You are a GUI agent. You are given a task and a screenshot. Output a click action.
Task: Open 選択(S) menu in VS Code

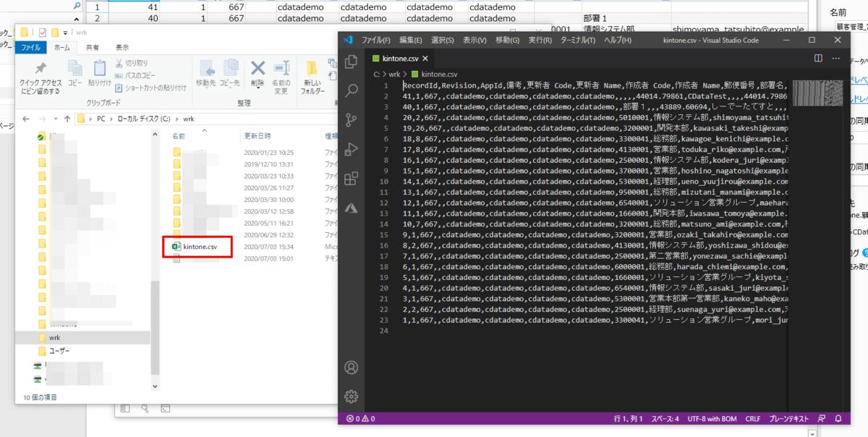(x=443, y=40)
